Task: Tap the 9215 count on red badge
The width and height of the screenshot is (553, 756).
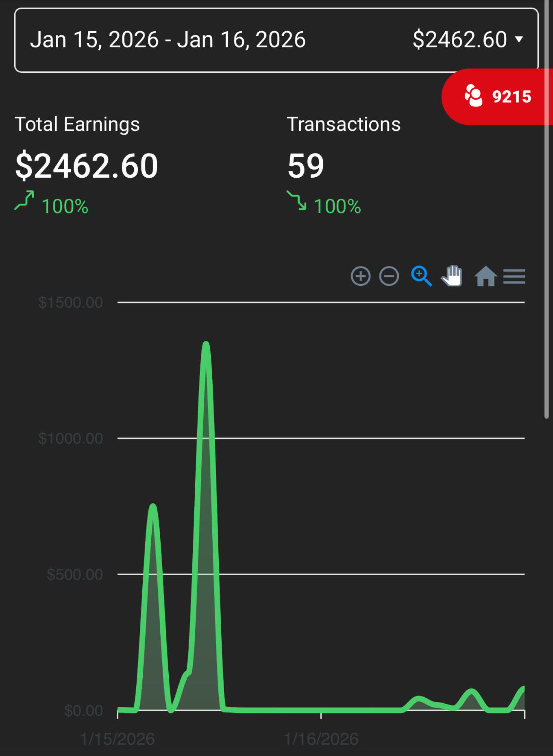Action: pos(512,97)
